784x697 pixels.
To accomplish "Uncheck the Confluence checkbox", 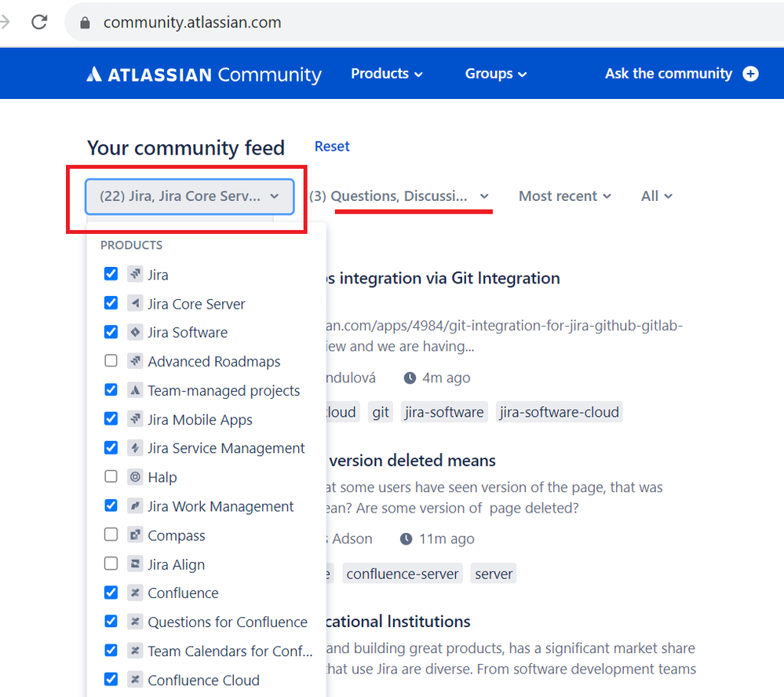I will click(111, 593).
